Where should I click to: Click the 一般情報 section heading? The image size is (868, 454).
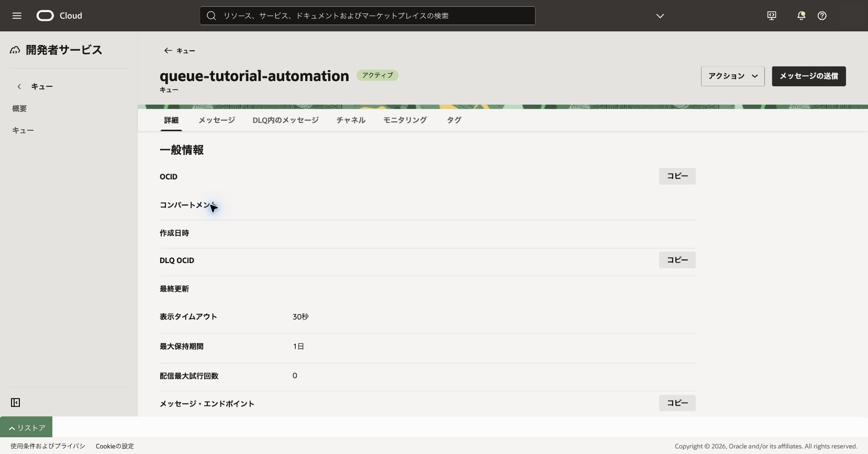[182, 150]
